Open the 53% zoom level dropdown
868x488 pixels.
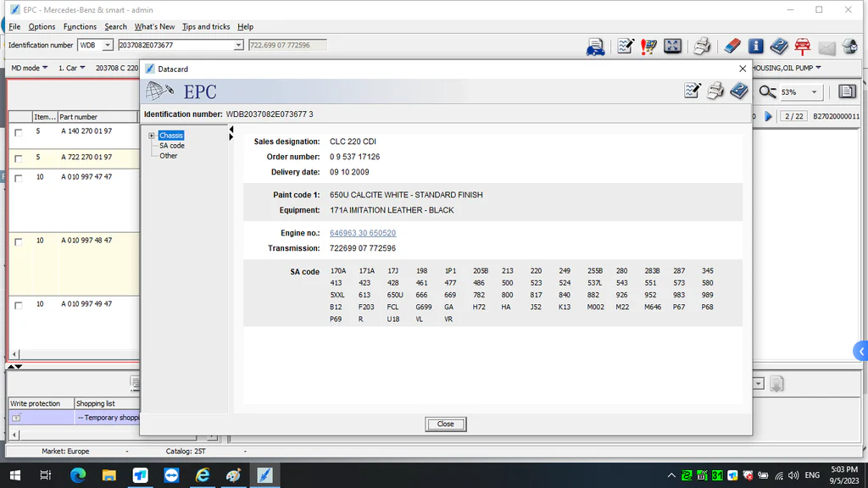(814, 92)
